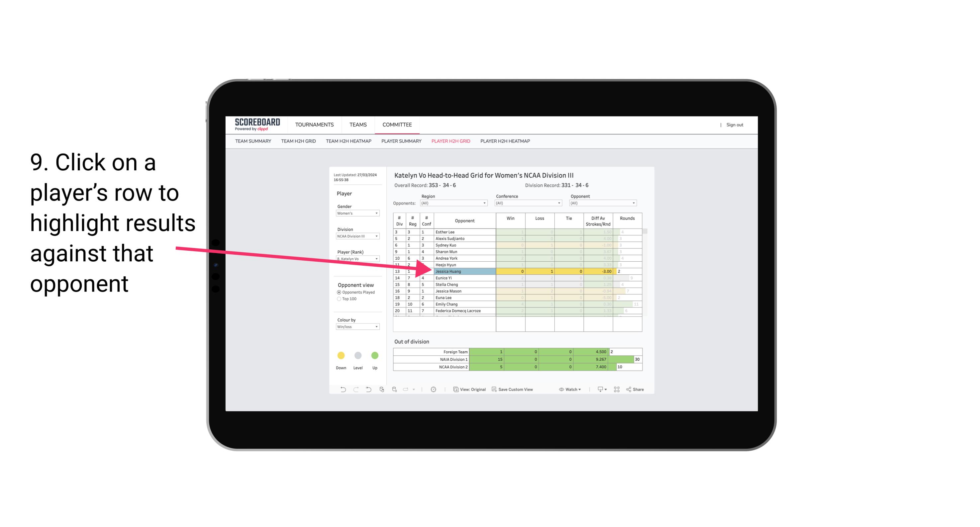
Task: Click the redo icon in toolbar
Action: coord(355,390)
